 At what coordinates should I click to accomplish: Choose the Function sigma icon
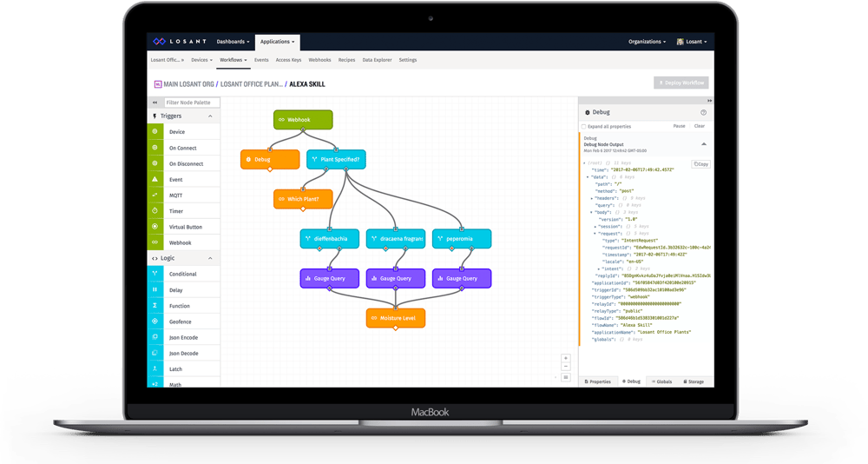(155, 306)
